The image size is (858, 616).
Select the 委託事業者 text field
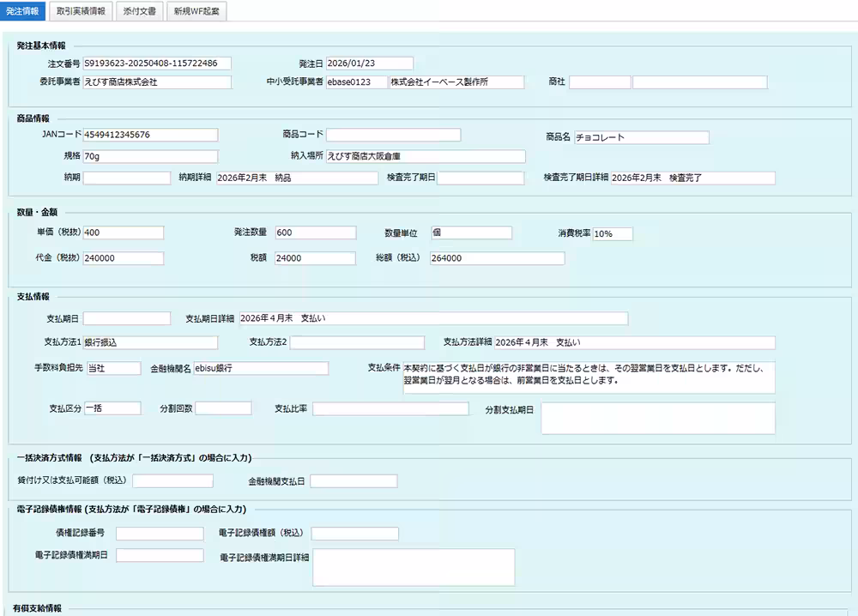click(x=157, y=82)
